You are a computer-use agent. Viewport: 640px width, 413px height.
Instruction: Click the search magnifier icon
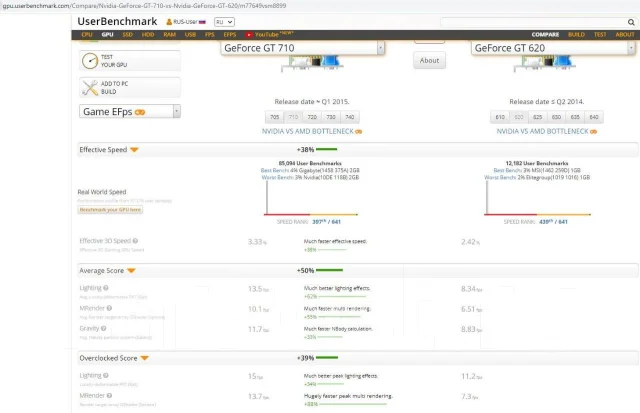[x=631, y=22]
